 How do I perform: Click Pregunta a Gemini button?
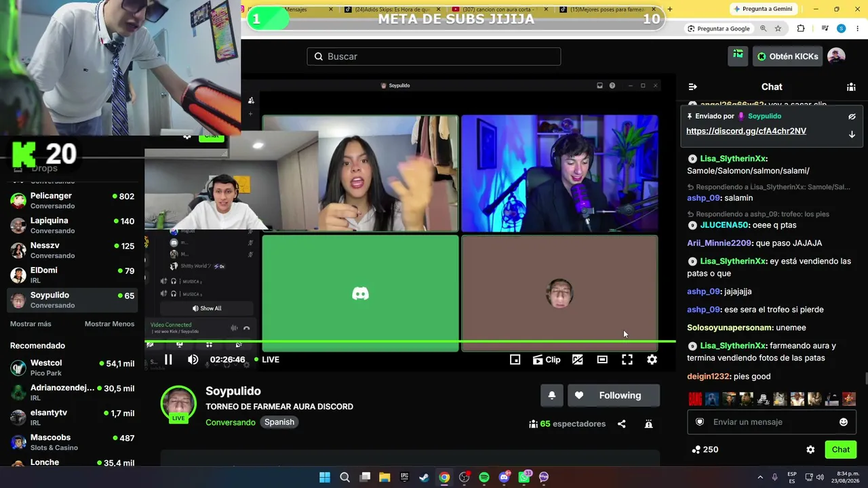point(762,9)
